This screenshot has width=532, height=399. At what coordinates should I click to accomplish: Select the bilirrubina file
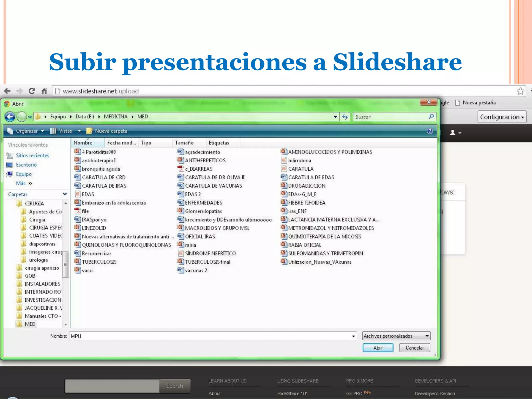click(299, 160)
